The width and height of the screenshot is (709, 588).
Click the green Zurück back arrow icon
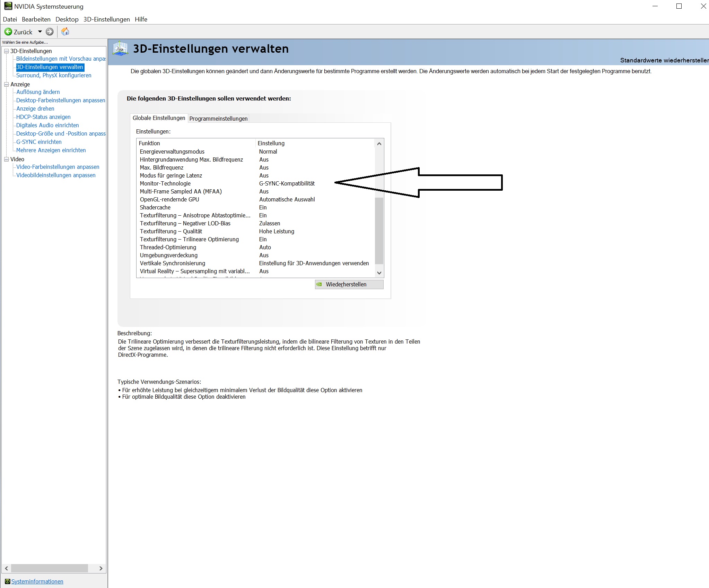8,32
